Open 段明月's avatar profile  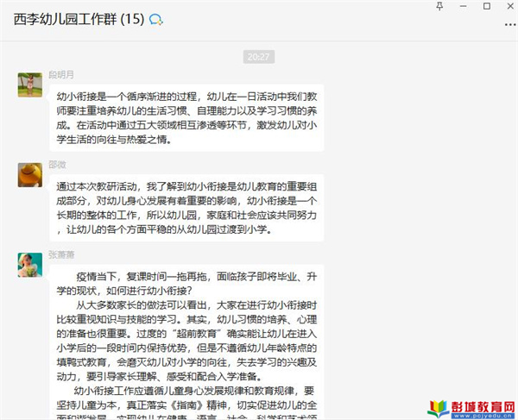(x=30, y=85)
